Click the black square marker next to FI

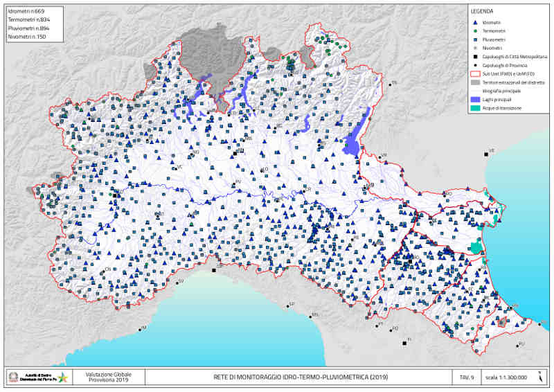404,343
